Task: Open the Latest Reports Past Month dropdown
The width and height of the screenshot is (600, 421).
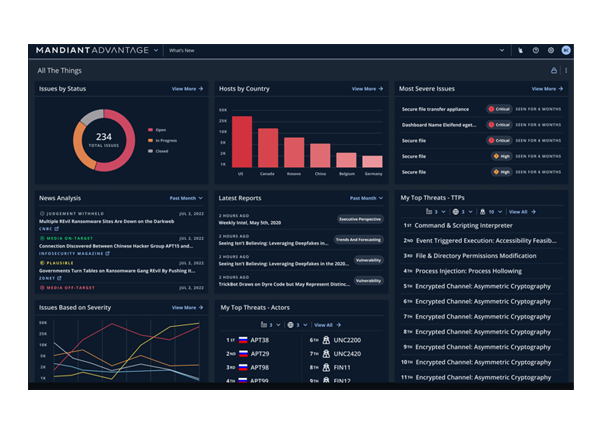Action: coord(366,198)
